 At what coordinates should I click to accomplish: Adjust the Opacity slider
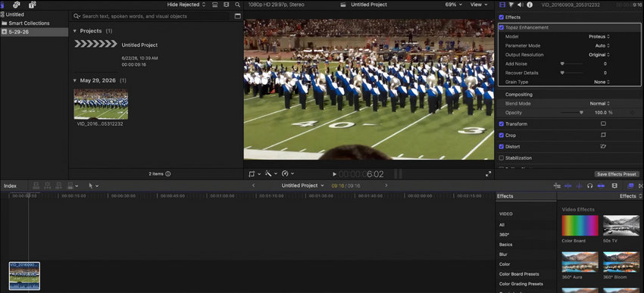[581, 113]
